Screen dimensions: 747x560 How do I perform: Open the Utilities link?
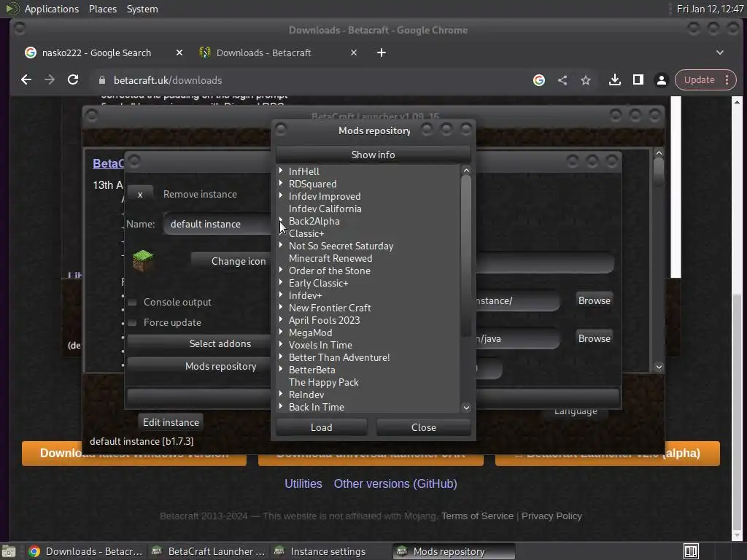coord(303,484)
